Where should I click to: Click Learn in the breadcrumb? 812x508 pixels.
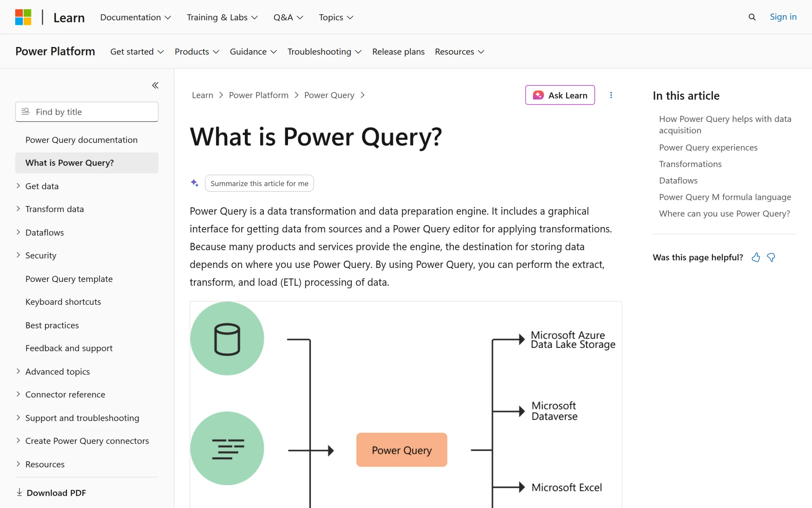click(203, 95)
